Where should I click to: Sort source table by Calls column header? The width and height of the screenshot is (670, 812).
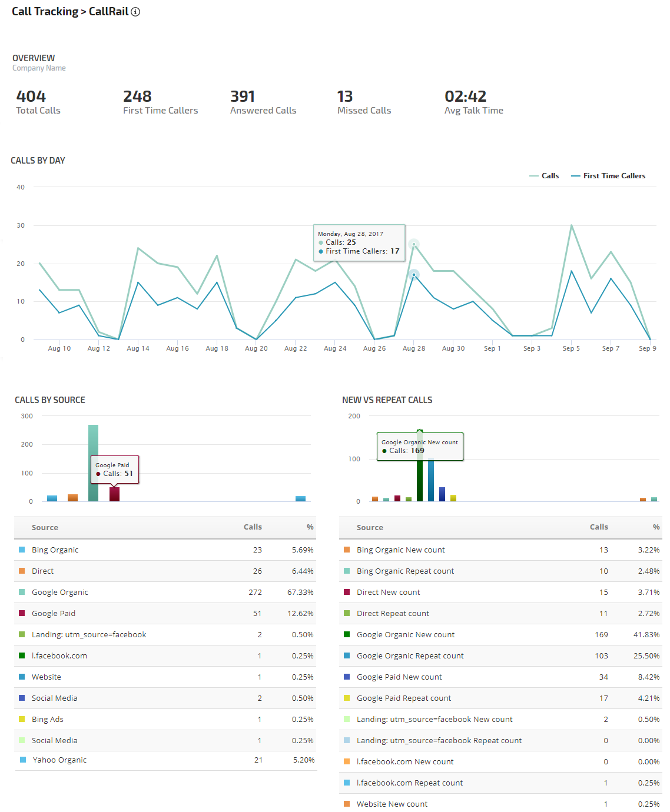tap(253, 527)
